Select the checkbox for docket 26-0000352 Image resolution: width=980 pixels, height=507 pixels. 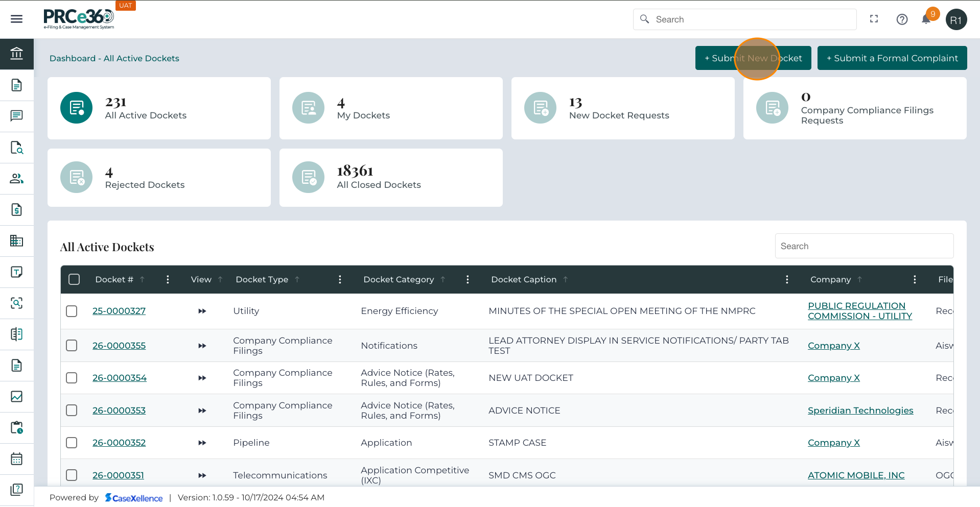coord(72,443)
